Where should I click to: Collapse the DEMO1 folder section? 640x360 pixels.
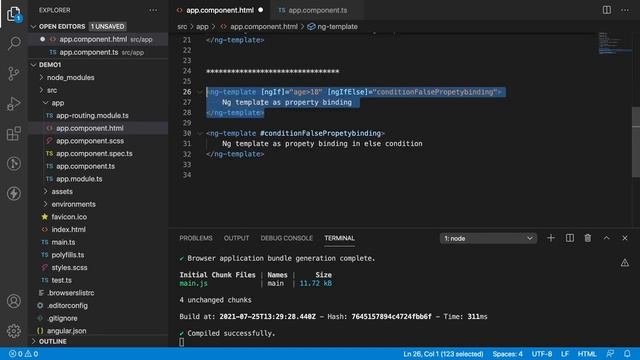point(33,65)
